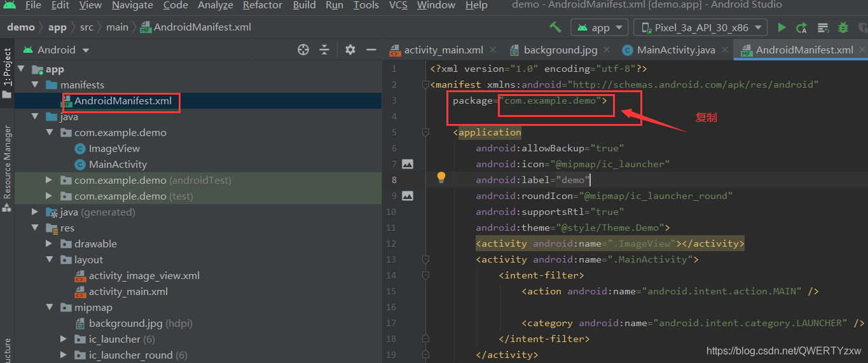Close the MainActivity.java editor tab

pos(726,50)
